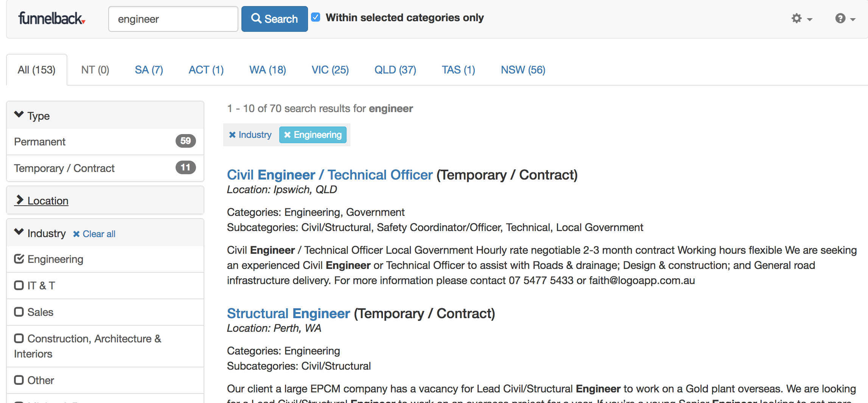
Task: Click the Search button
Action: pyautogui.click(x=274, y=19)
